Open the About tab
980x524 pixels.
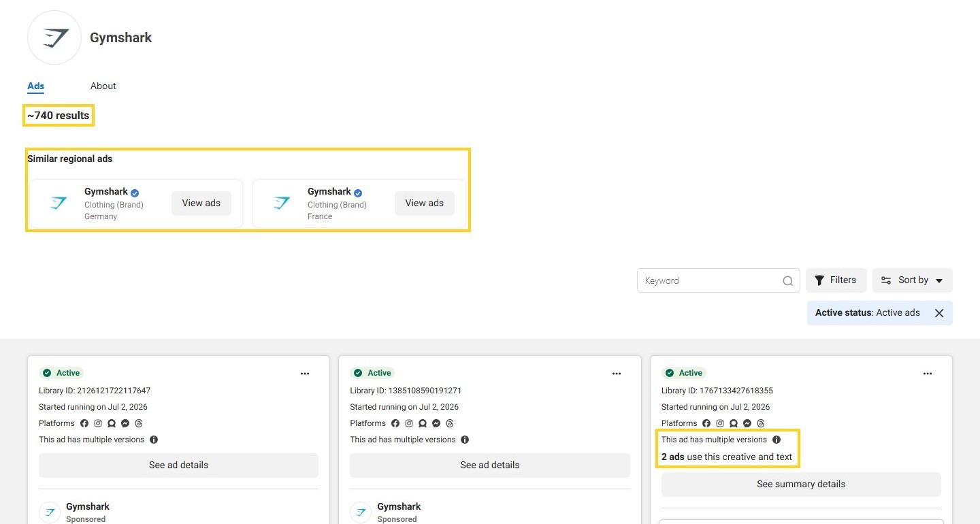pos(103,86)
